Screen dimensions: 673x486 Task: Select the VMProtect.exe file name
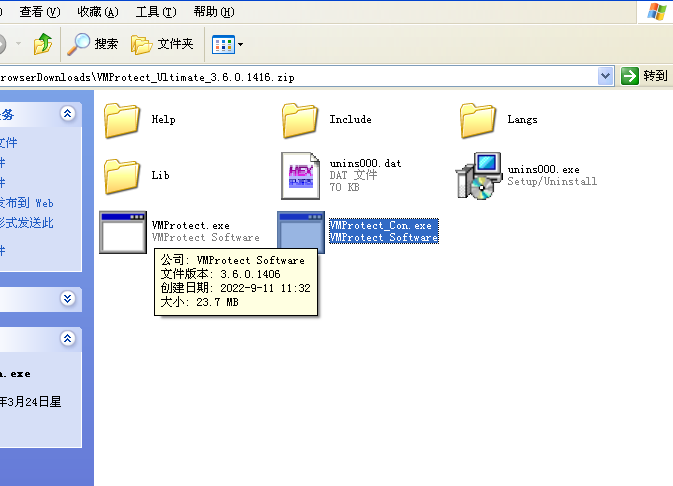(191, 225)
